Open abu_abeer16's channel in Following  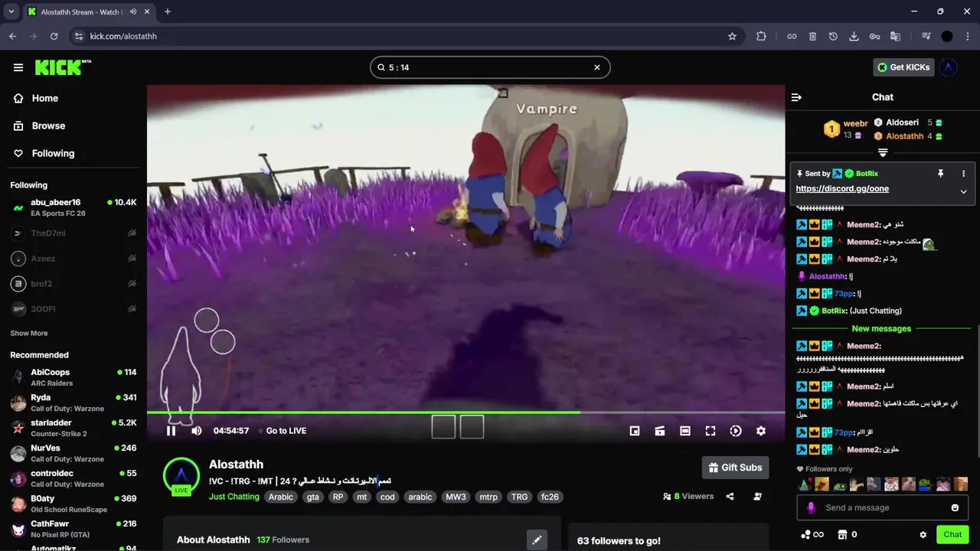tap(73, 207)
